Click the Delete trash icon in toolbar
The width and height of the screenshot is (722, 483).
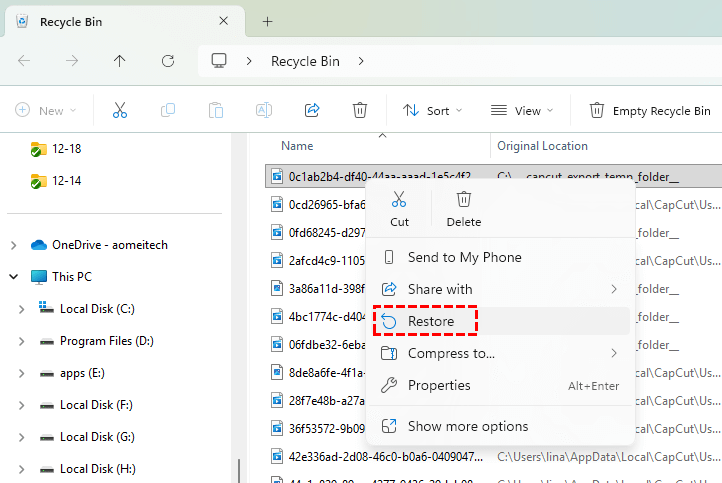pyautogui.click(x=360, y=110)
